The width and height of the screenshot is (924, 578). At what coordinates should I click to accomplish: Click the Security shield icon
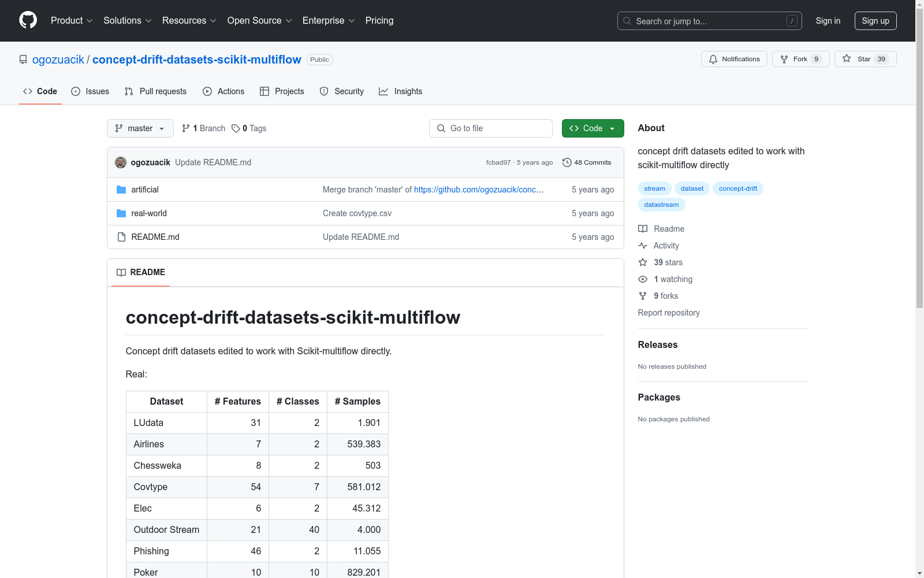[x=324, y=91]
